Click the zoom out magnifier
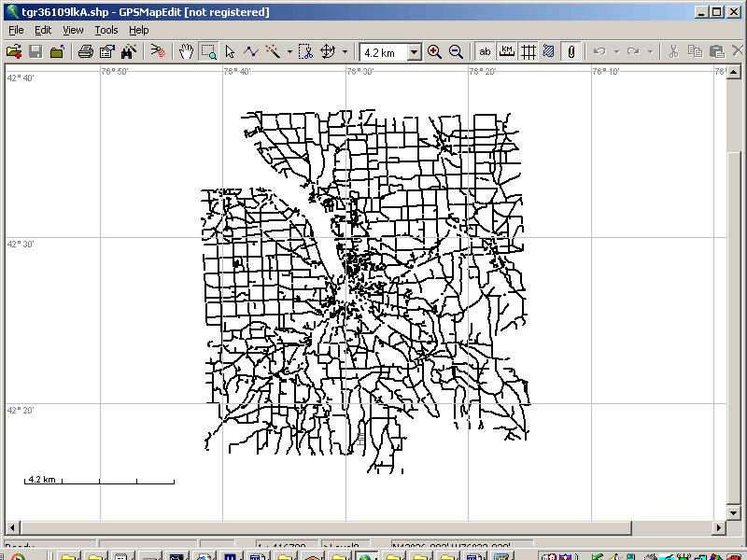This screenshot has width=747, height=560. coord(456,51)
